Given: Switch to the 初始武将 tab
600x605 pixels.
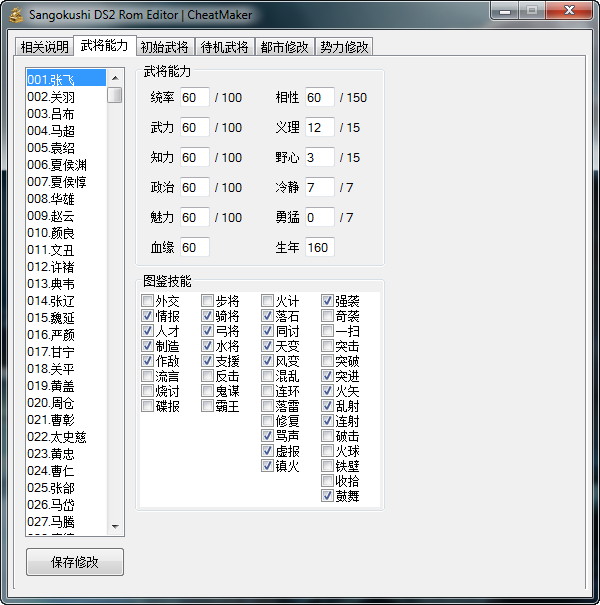Looking at the screenshot, I should click(x=166, y=47).
